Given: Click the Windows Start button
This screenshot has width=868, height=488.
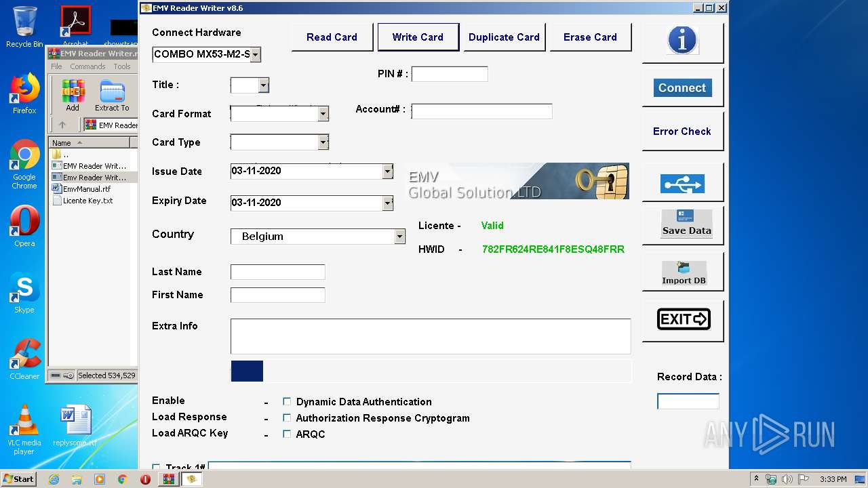Looking at the screenshot, I should pos(19,479).
